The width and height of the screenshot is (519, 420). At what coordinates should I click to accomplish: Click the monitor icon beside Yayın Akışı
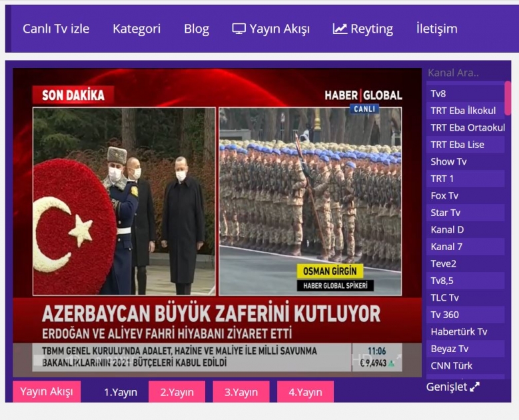click(x=239, y=29)
